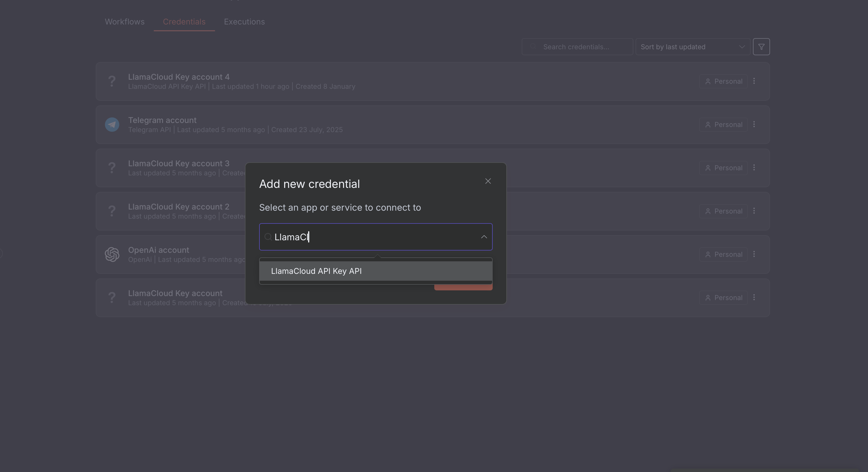The width and height of the screenshot is (868, 472).
Task: Open the three-dot menu for LlamaCloud Key account 3
Action: point(754,168)
